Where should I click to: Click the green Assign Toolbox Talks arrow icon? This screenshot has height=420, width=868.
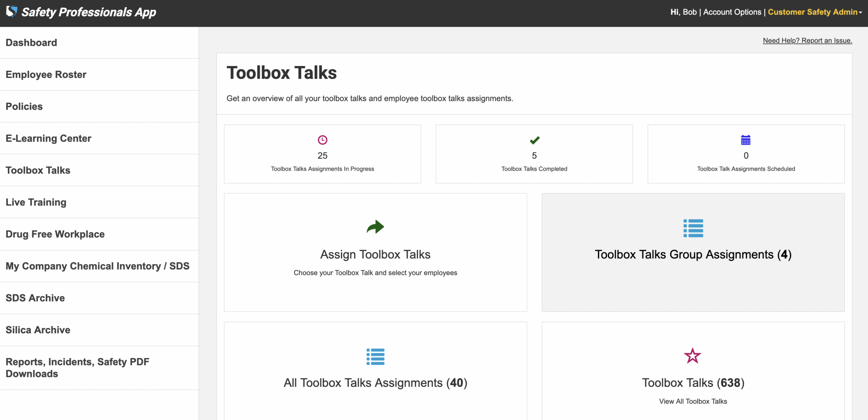(375, 227)
